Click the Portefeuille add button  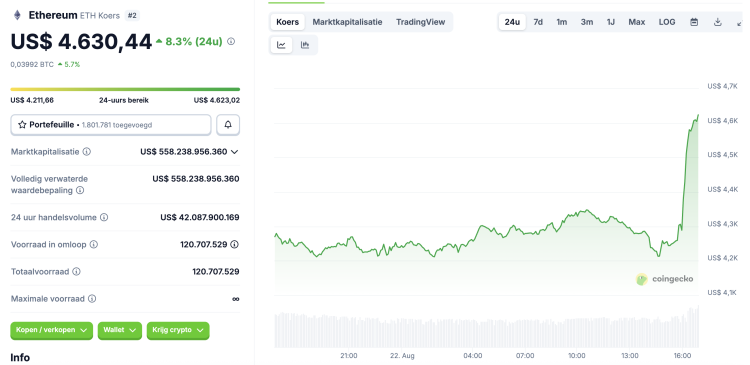(x=110, y=125)
